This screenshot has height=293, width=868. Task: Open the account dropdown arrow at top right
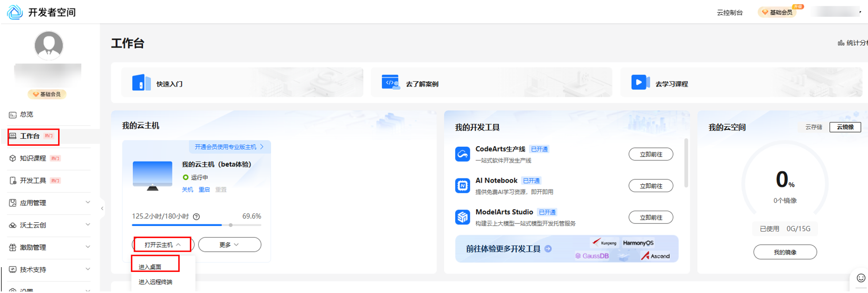pos(860,12)
